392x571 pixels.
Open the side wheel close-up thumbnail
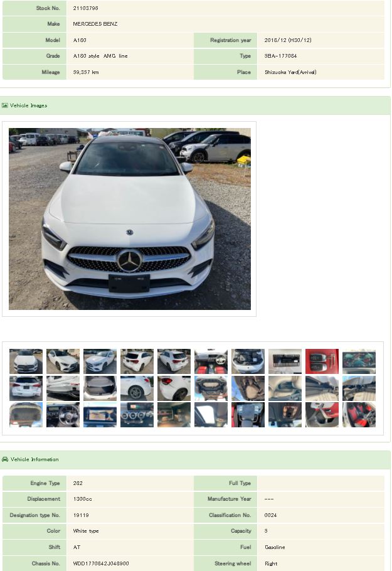coord(137,388)
